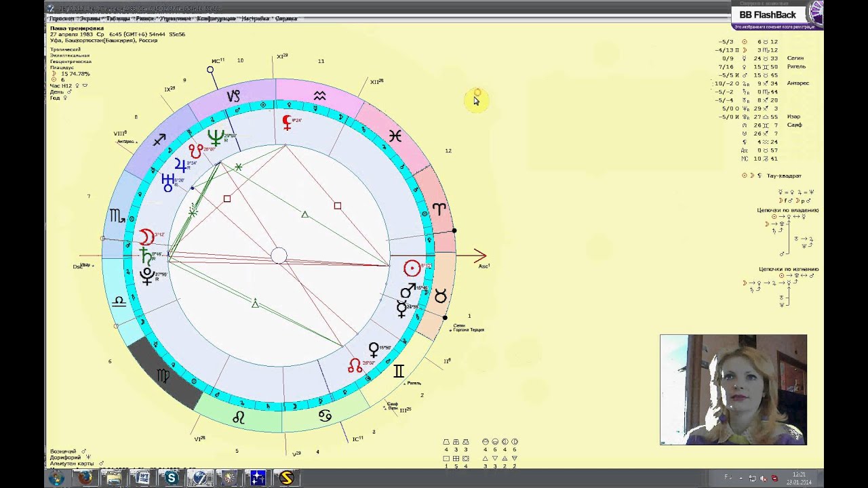This screenshot has width=868, height=488.
Task: Open the Таблицы menu
Action: click(x=117, y=19)
